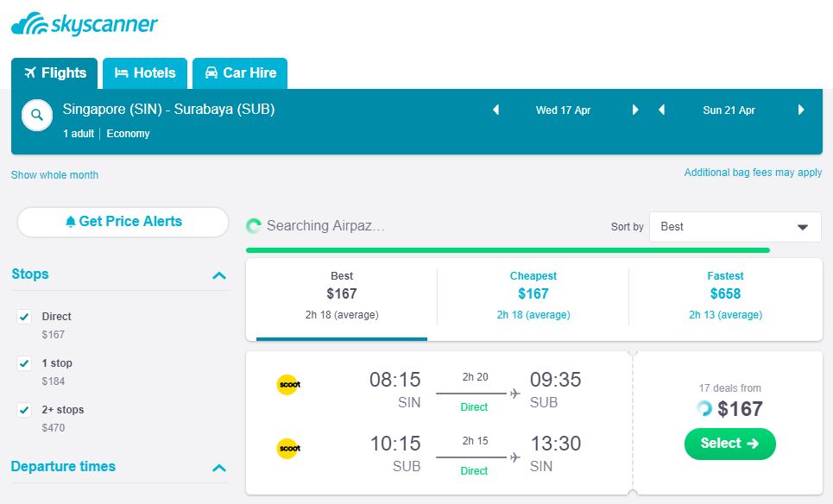The height and width of the screenshot is (504, 833).
Task: Click Get Price Alerts button
Action: [x=123, y=222]
